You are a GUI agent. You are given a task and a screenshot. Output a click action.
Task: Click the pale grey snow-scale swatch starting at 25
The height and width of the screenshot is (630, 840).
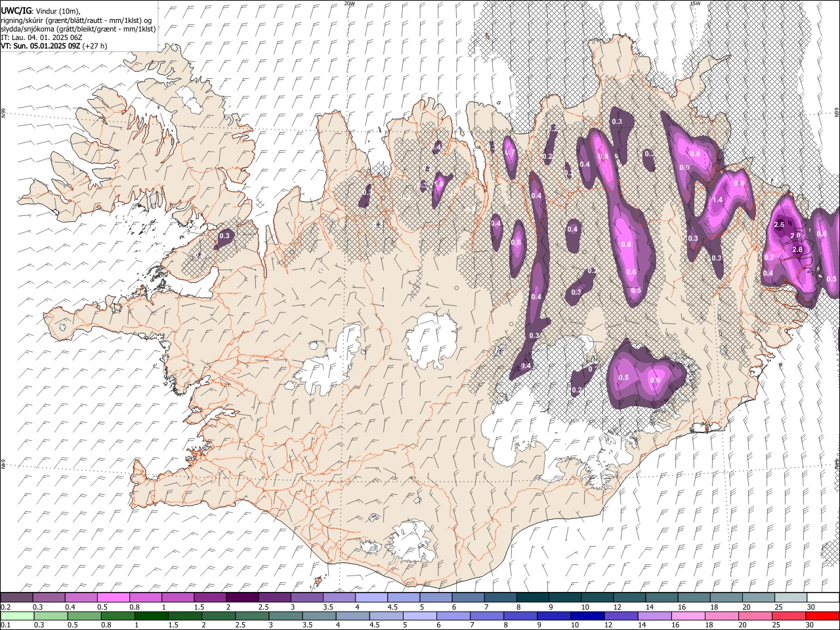pos(790,597)
